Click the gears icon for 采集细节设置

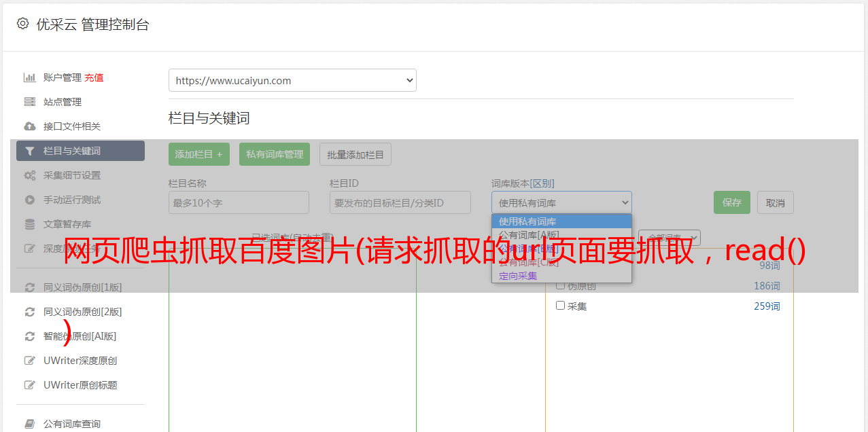pyautogui.click(x=29, y=175)
